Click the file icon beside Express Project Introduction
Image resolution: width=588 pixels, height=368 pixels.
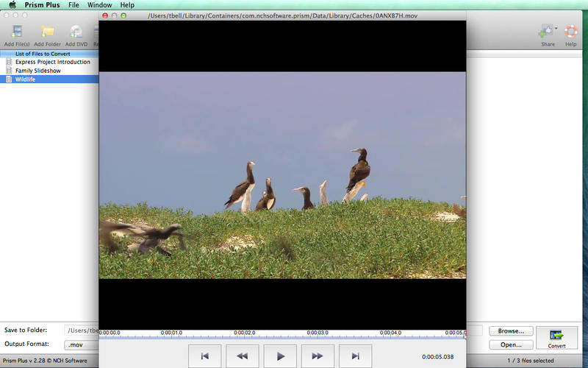[9, 62]
